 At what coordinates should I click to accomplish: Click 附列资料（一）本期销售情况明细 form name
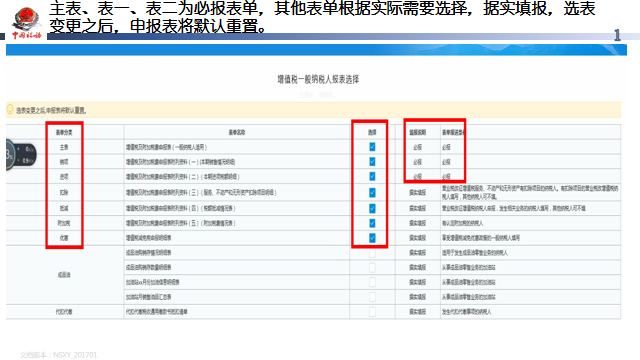180,162
